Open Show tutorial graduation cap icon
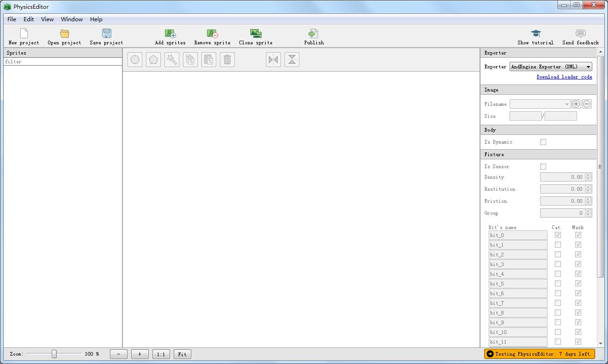Viewport: 608px width, 364px height. click(x=535, y=33)
